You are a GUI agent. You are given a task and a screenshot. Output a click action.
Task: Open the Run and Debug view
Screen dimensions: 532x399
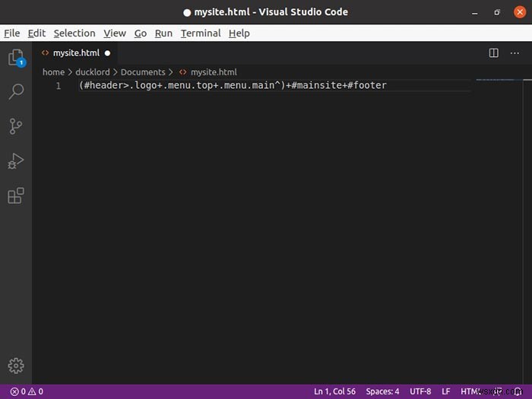[x=16, y=161]
